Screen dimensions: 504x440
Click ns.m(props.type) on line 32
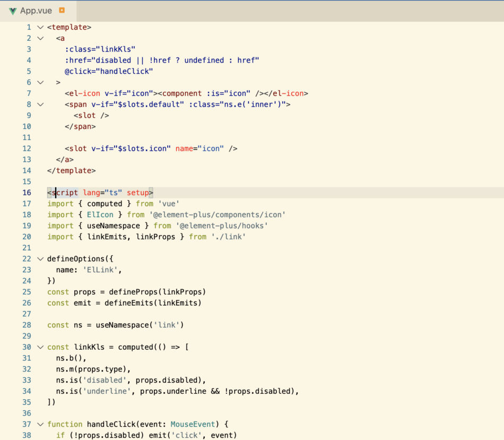(x=91, y=369)
